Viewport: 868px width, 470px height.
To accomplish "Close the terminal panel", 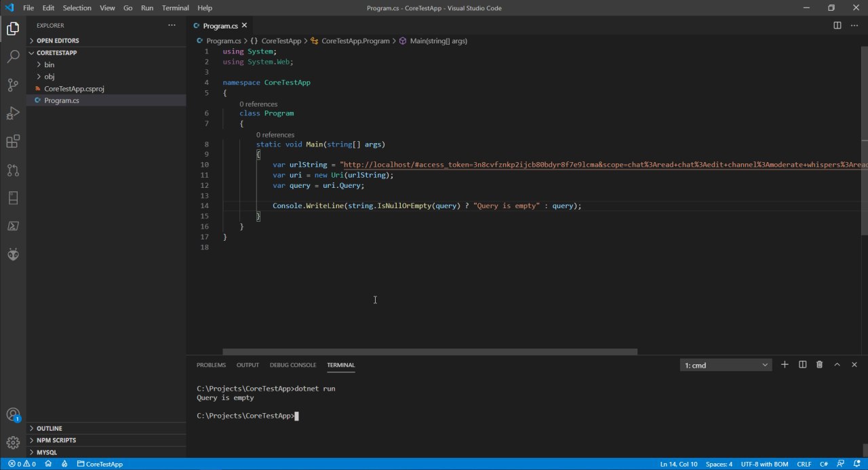I will 854,365.
